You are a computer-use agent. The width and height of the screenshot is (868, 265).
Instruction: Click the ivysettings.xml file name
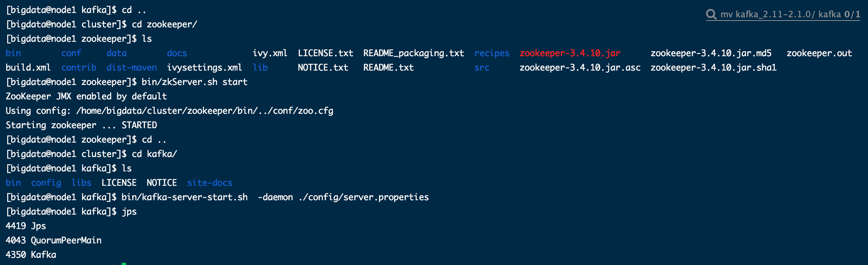tap(204, 68)
